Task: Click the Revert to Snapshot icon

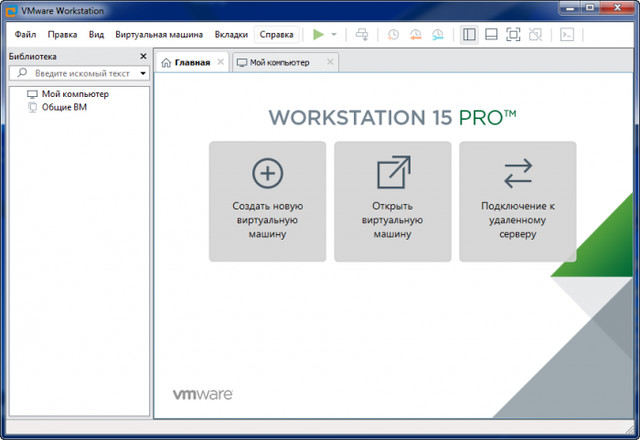Action: (x=416, y=34)
